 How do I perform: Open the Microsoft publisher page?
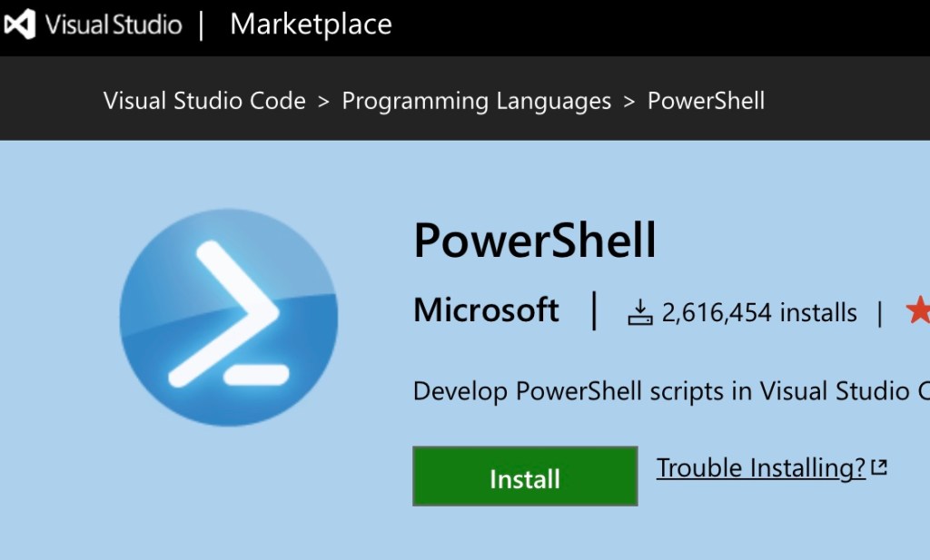(x=486, y=310)
